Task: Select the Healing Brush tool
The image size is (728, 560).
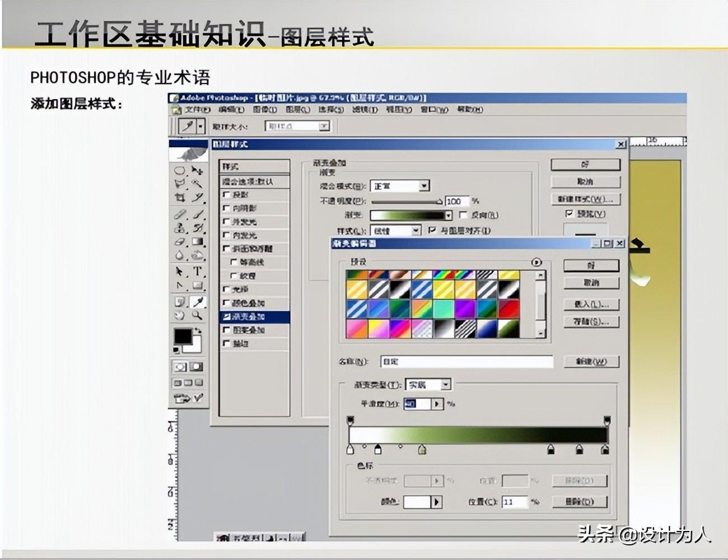Action: click(x=180, y=214)
